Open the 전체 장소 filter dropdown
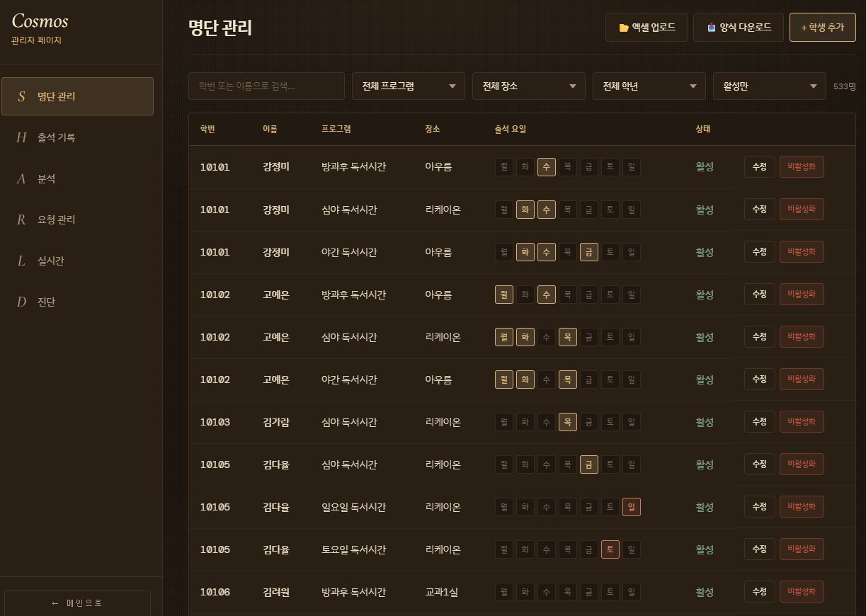The width and height of the screenshot is (866, 616). pyautogui.click(x=528, y=86)
